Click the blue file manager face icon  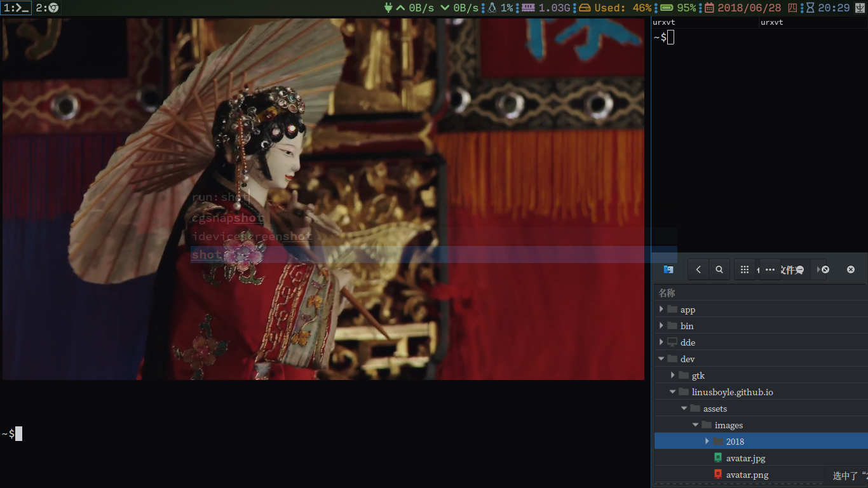(x=668, y=269)
